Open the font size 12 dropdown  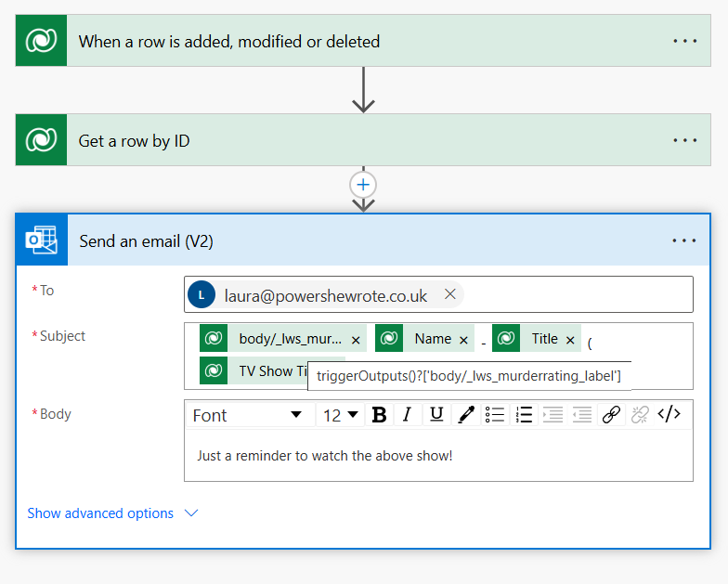pyautogui.click(x=340, y=414)
